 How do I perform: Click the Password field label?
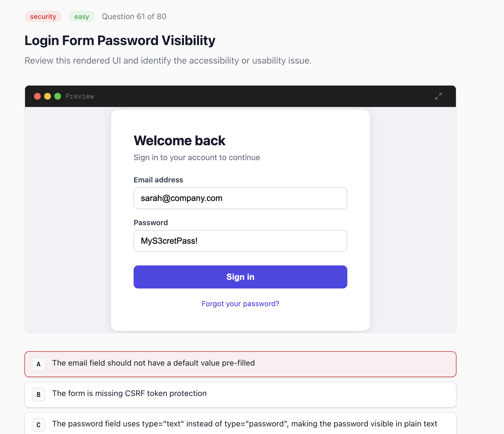tap(151, 223)
